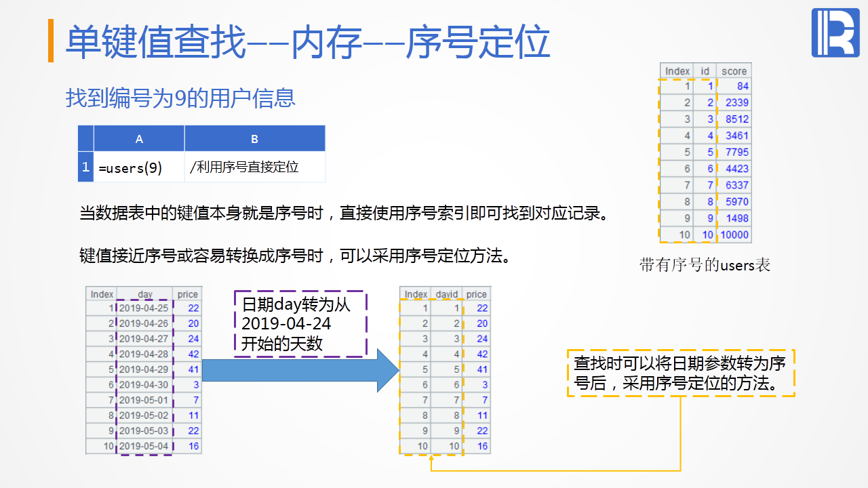Click the comment cell /利用序号直接定位
Screen dimensions: 868x488
tap(255, 167)
